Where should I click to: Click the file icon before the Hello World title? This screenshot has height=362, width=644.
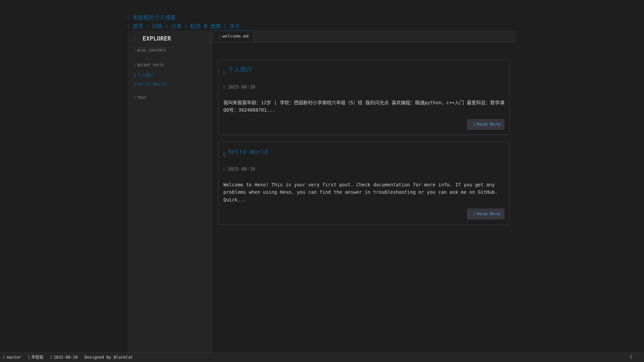coord(224,155)
